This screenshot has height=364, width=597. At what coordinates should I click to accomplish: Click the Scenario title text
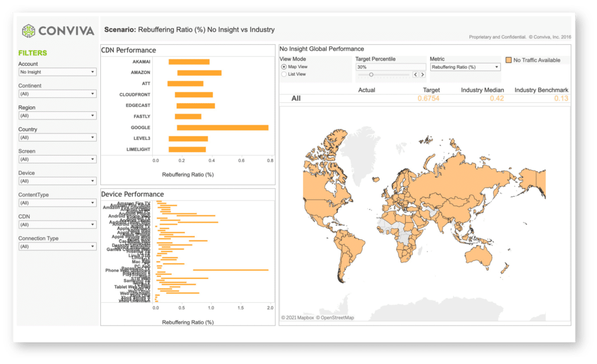click(x=189, y=30)
